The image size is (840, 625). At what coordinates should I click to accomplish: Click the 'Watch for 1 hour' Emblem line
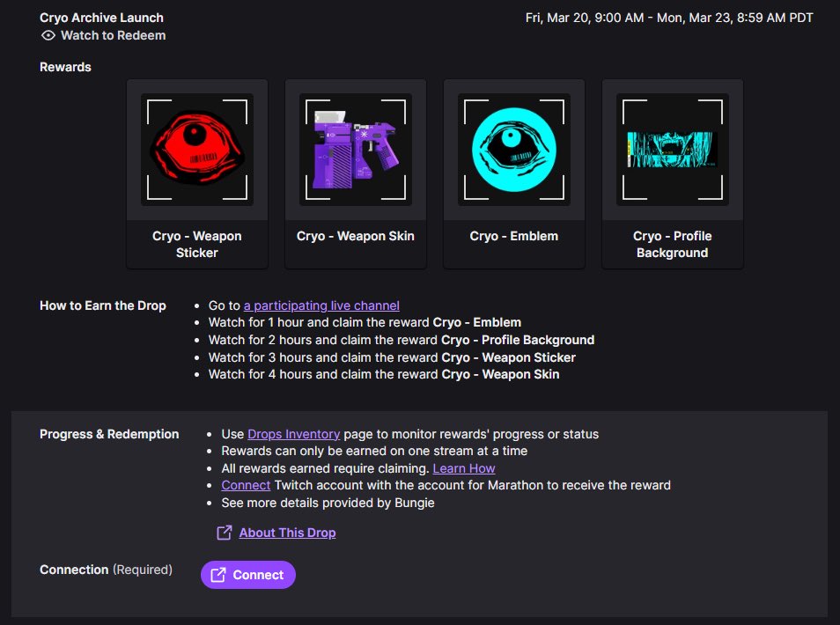point(365,322)
